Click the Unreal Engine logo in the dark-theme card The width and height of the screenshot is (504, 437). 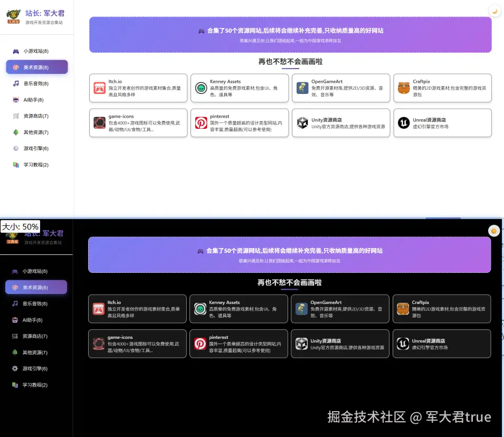click(403, 344)
